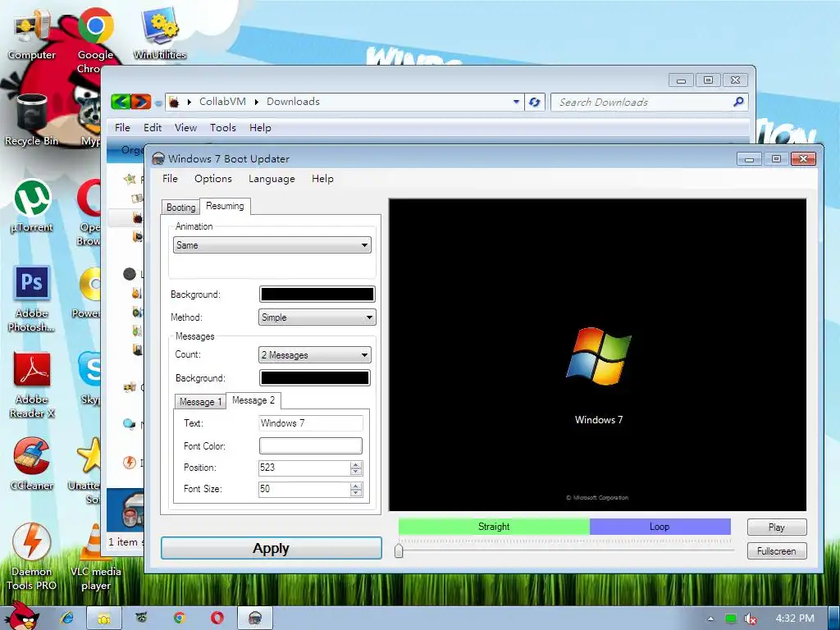Go back in Downloads Explorer window
Screen dimensions: 840x630
click(x=121, y=101)
